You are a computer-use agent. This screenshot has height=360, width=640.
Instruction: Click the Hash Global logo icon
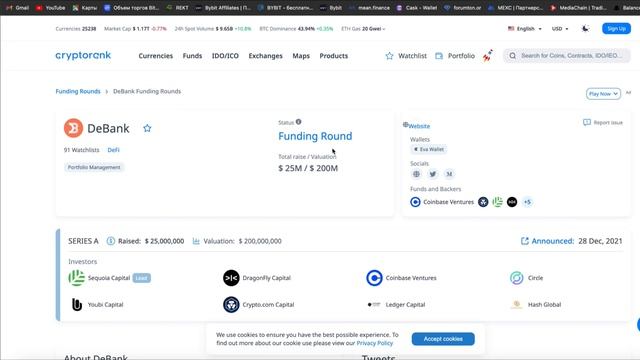point(517,304)
